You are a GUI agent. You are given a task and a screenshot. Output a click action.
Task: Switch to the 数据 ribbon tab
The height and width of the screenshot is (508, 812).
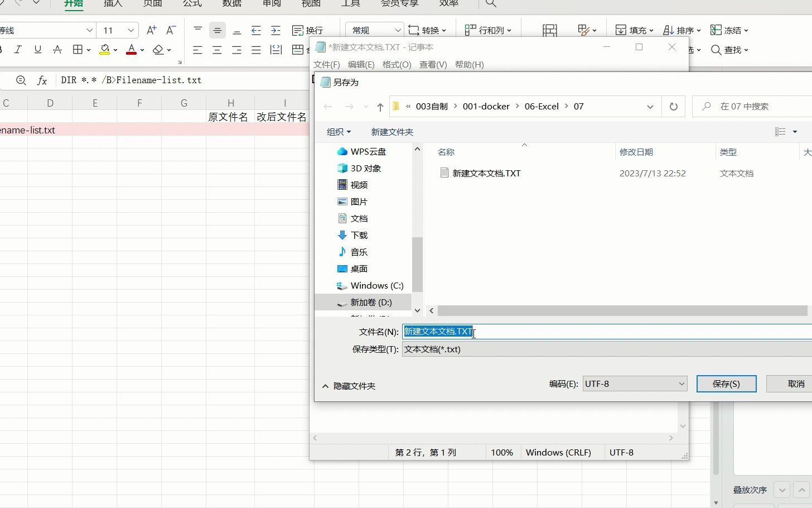coord(232,3)
